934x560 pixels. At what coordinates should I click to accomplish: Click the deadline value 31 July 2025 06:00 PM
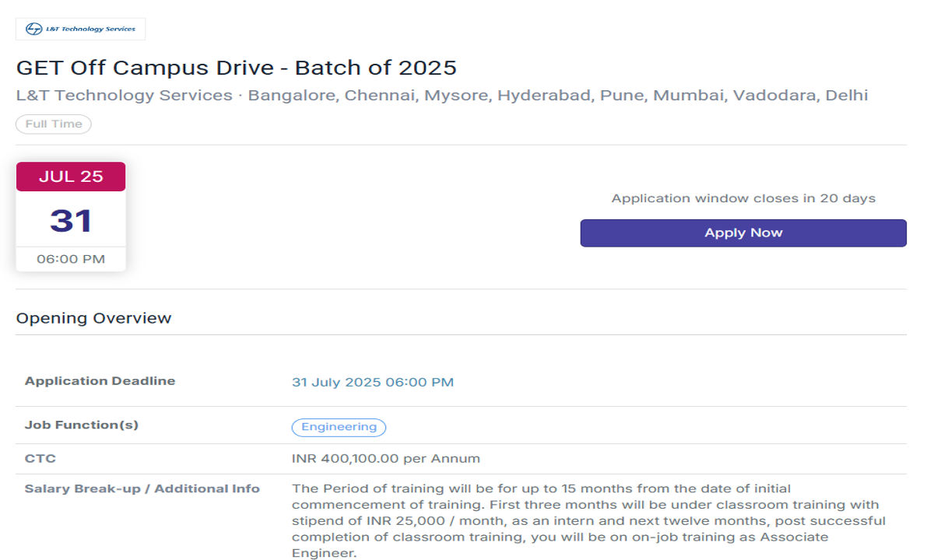coord(373,382)
